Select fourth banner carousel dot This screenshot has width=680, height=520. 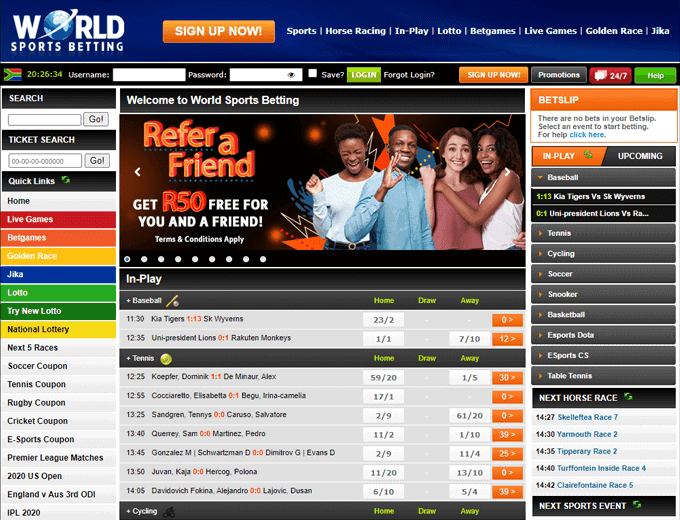pos(178,259)
